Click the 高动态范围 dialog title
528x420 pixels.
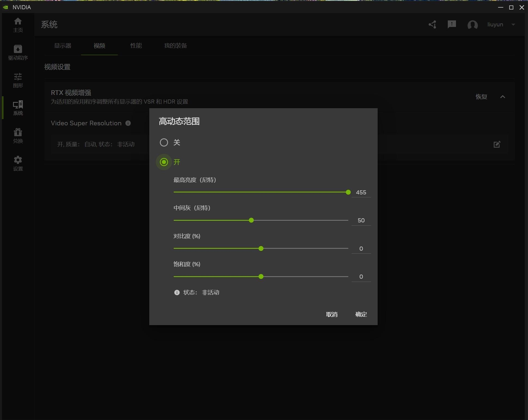[179, 121]
